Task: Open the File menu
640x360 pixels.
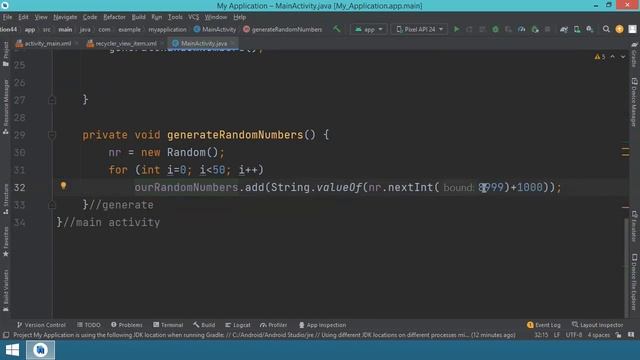Action: click(7, 17)
